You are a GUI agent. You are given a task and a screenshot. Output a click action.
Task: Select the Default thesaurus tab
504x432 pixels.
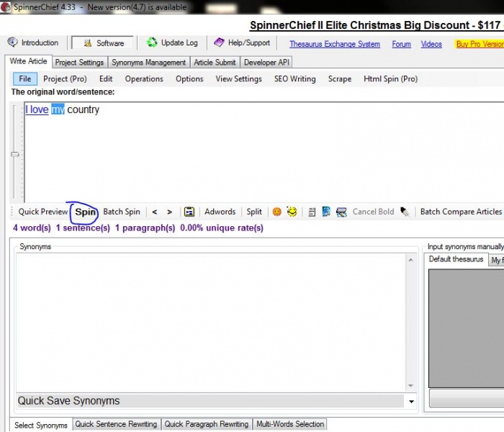point(456,259)
